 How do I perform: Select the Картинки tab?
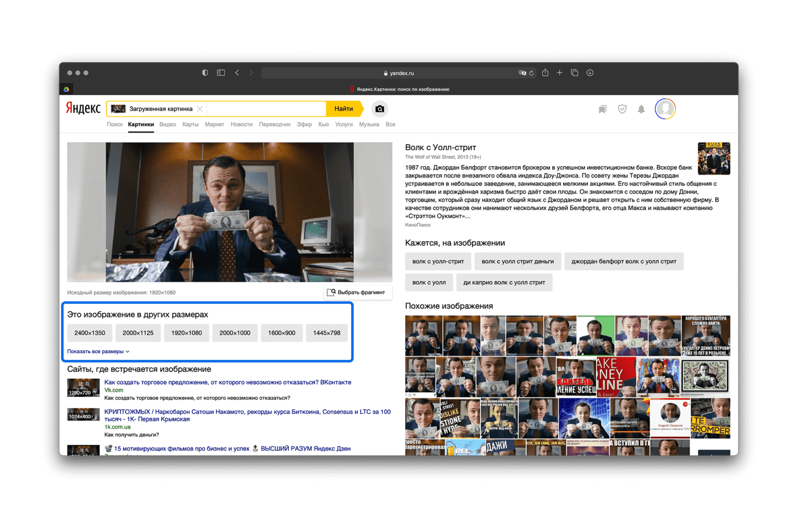click(141, 124)
